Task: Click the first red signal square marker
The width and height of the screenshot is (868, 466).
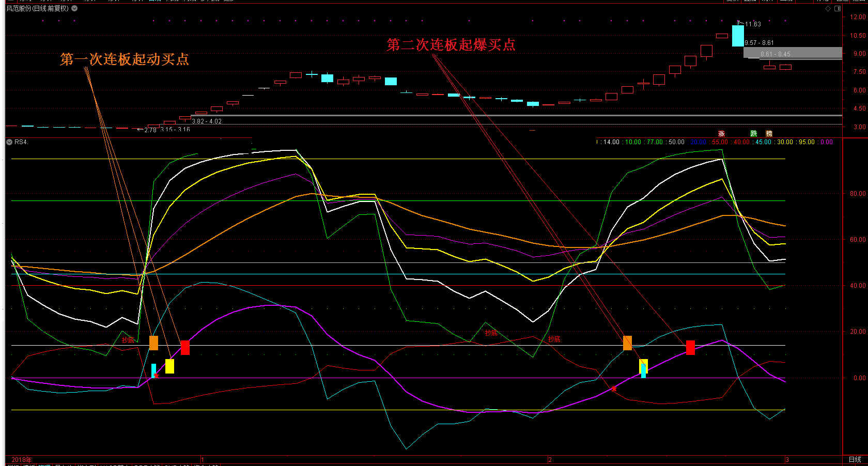Action: pyautogui.click(x=185, y=348)
